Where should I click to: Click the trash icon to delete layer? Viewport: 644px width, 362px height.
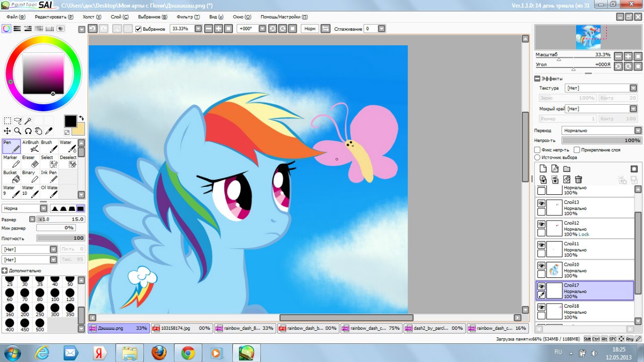pos(579,179)
